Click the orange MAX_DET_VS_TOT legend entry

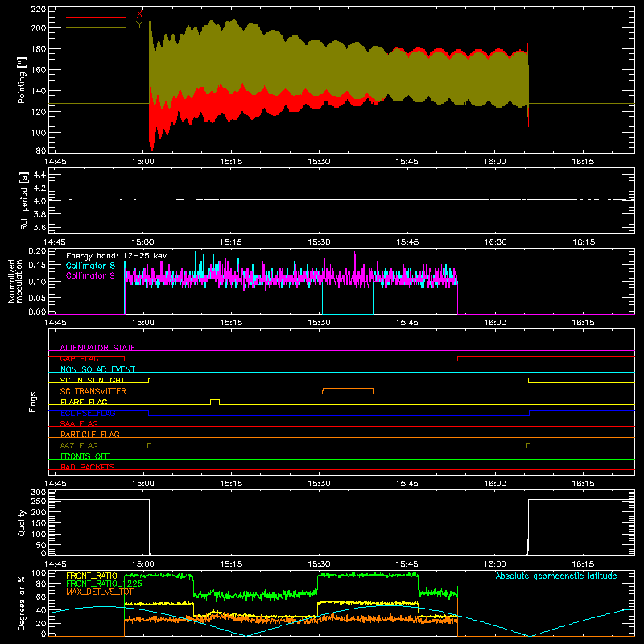point(100,592)
